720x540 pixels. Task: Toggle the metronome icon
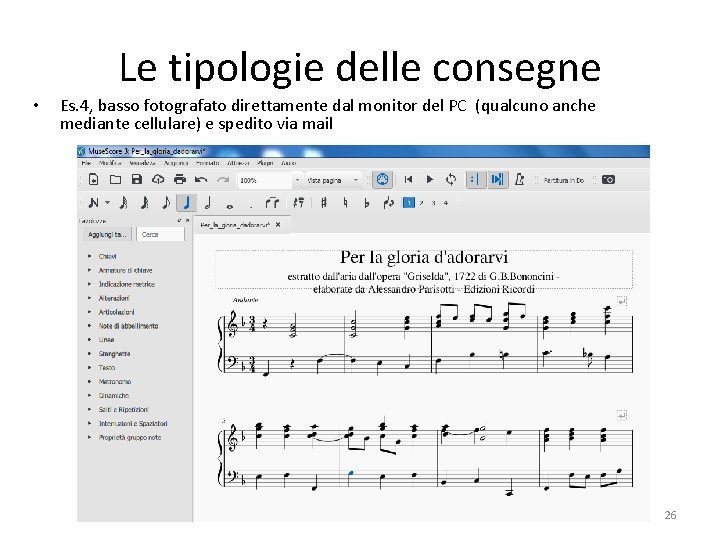[x=519, y=180]
